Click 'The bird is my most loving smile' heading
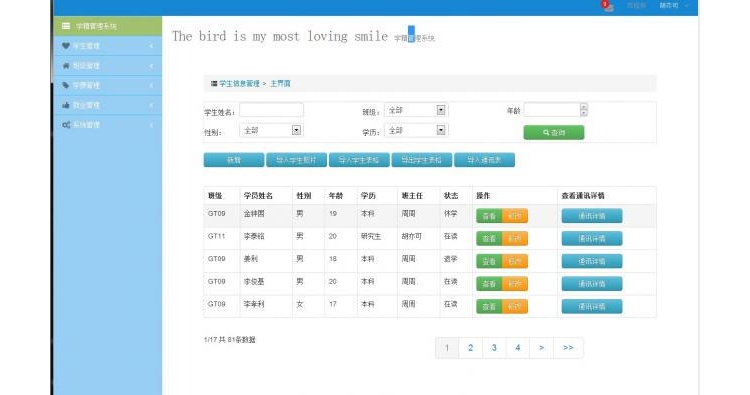The height and width of the screenshot is (395, 750). coord(280,36)
